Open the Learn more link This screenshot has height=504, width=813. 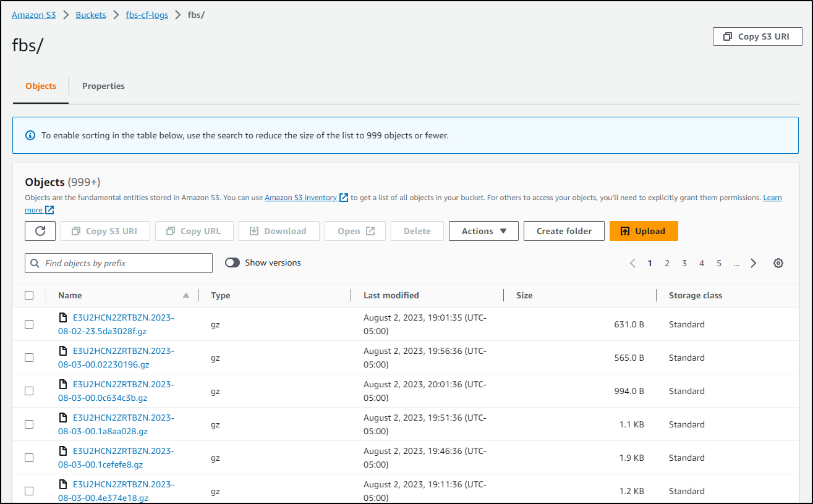click(772, 198)
